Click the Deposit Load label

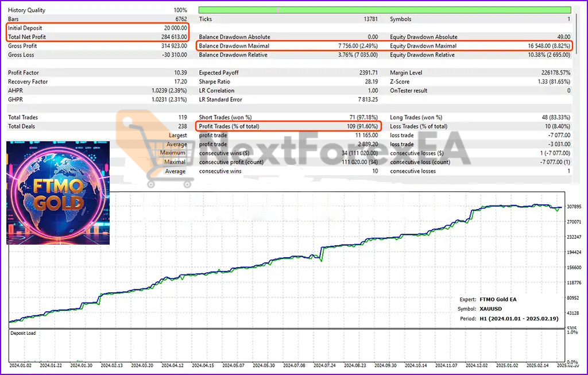click(x=24, y=333)
